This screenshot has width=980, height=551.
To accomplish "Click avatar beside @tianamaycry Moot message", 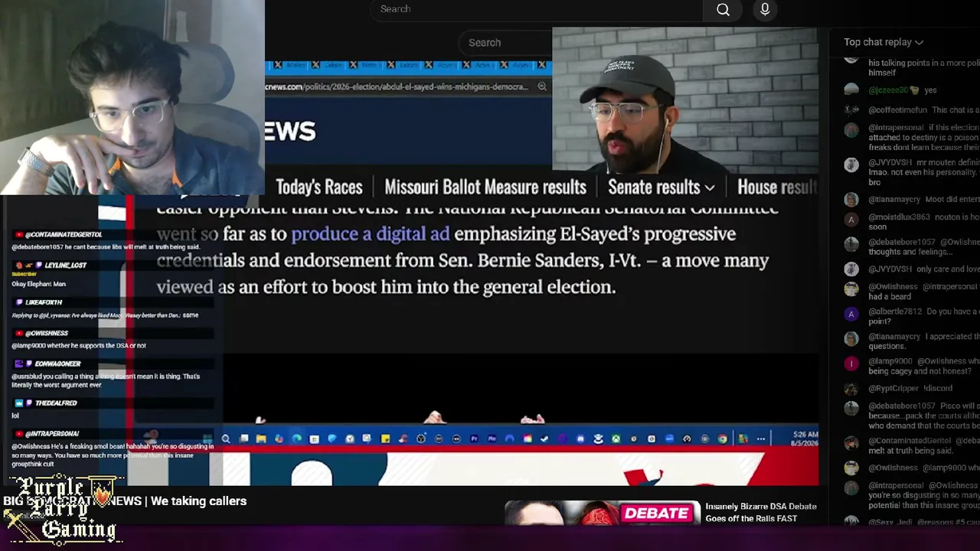I will click(x=851, y=200).
